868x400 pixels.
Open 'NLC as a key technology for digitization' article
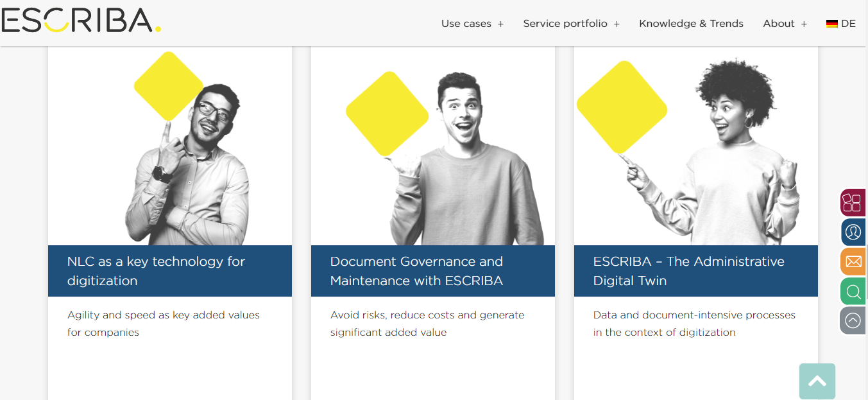pos(157,271)
